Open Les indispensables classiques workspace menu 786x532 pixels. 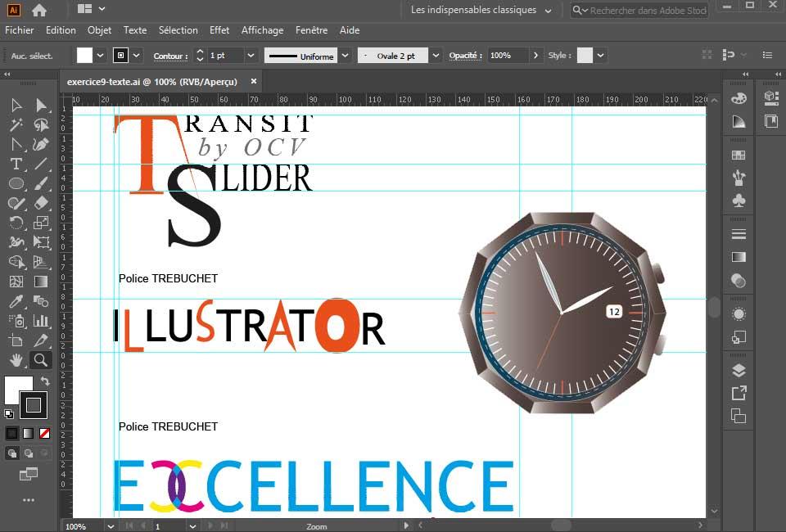pos(481,10)
